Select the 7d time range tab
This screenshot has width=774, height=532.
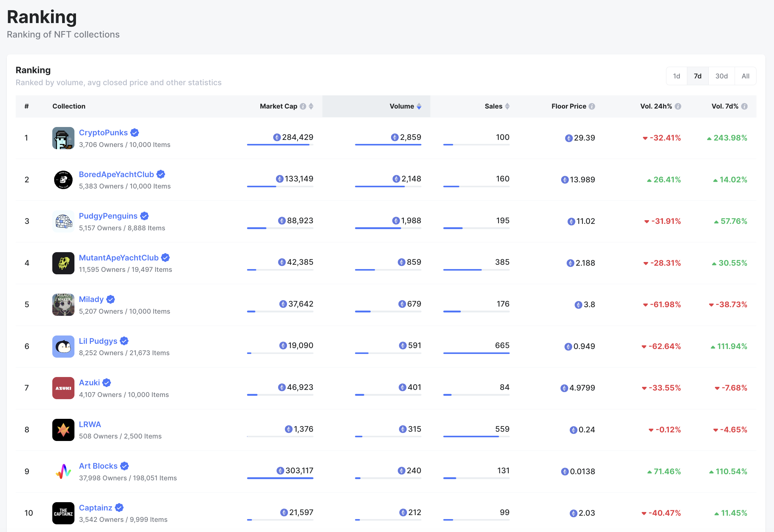pos(698,76)
